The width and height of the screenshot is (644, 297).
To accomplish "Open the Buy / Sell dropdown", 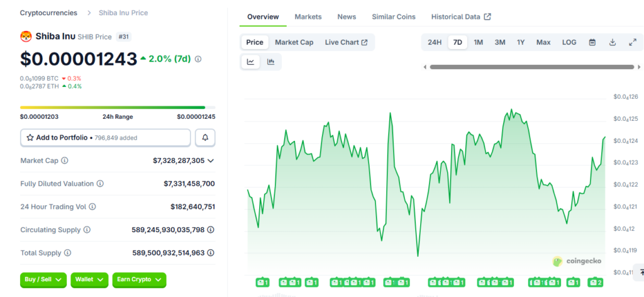I will point(43,279).
